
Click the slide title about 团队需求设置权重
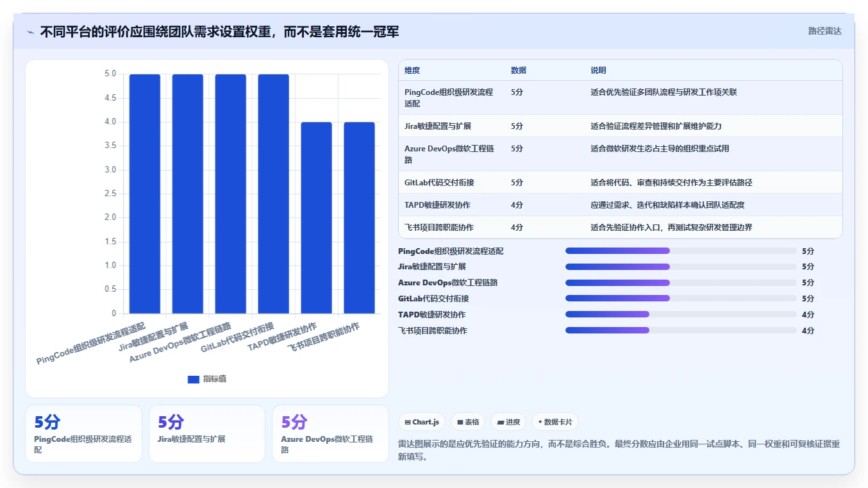click(x=219, y=32)
